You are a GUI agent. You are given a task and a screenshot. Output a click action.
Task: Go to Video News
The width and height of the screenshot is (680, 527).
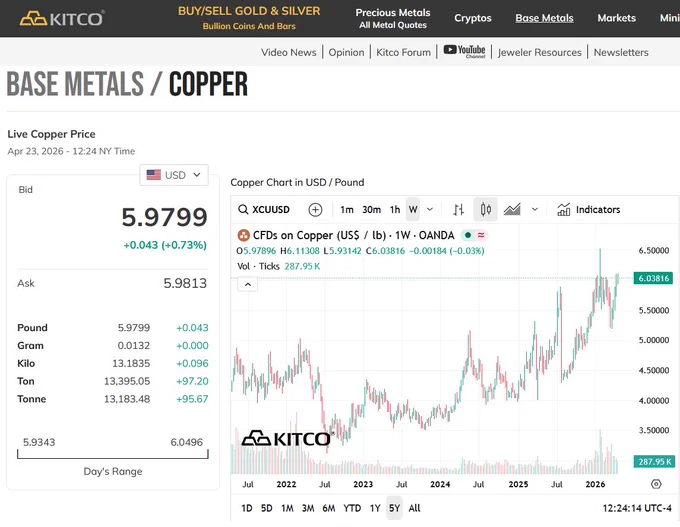pos(288,52)
